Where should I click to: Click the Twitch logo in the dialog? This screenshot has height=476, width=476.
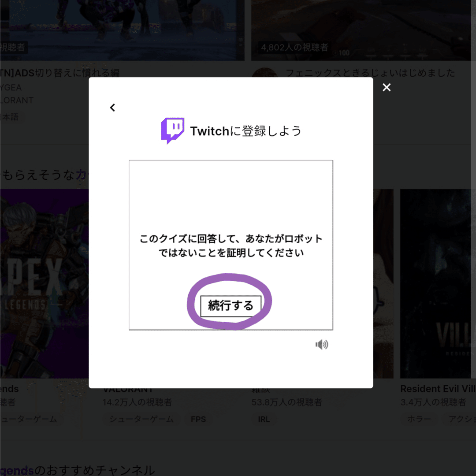(x=172, y=130)
